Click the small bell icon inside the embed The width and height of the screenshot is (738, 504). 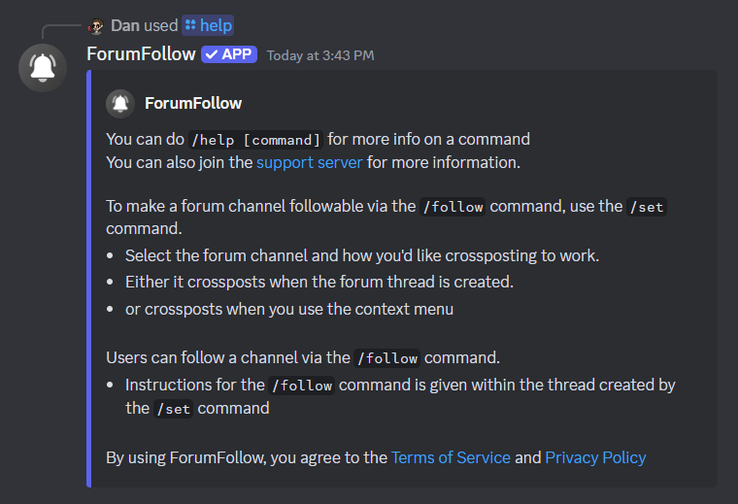(120, 104)
